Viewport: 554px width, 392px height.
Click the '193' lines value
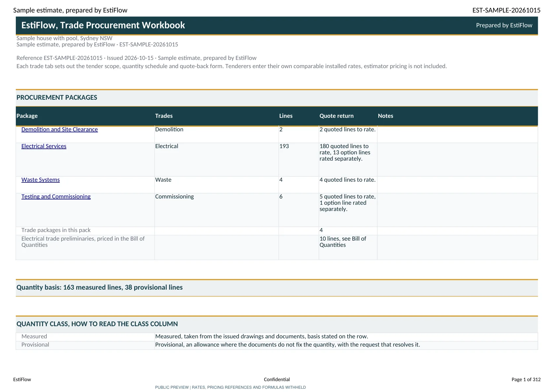coord(284,146)
